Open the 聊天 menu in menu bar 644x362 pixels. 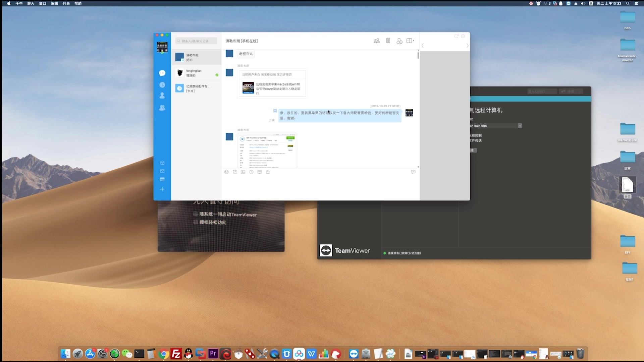(31, 3)
